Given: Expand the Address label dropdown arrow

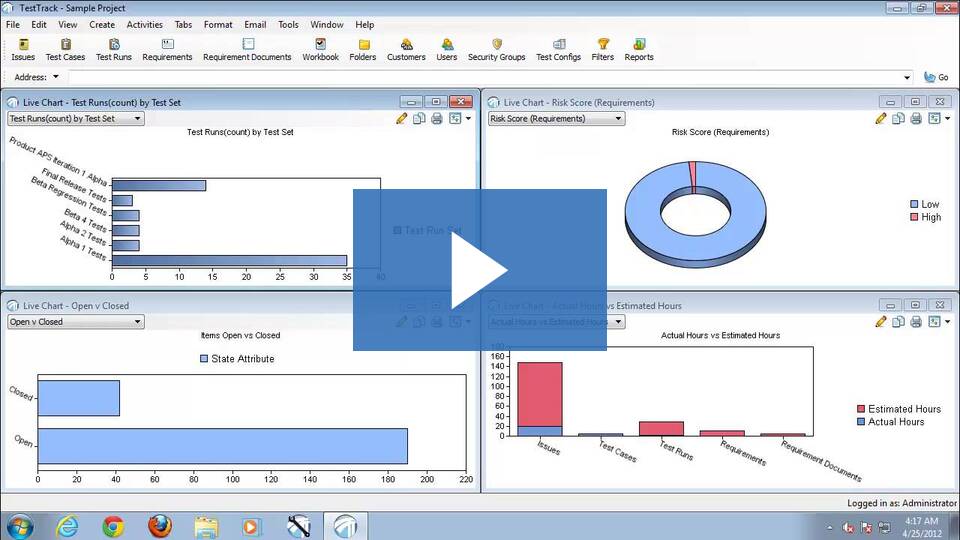Looking at the screenshot, I should [x=56, y=77].
